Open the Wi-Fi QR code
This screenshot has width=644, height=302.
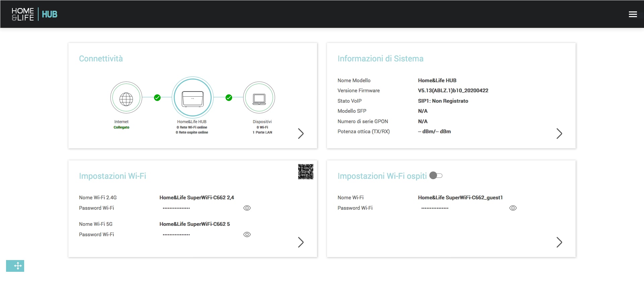coord(306,171)
